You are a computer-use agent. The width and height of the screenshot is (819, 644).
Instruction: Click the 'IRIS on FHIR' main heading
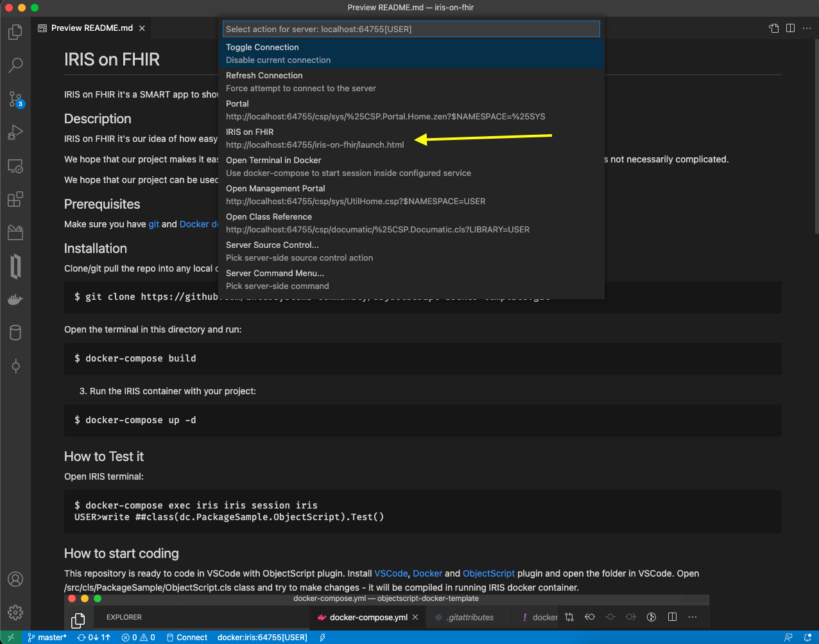(112, 60)
